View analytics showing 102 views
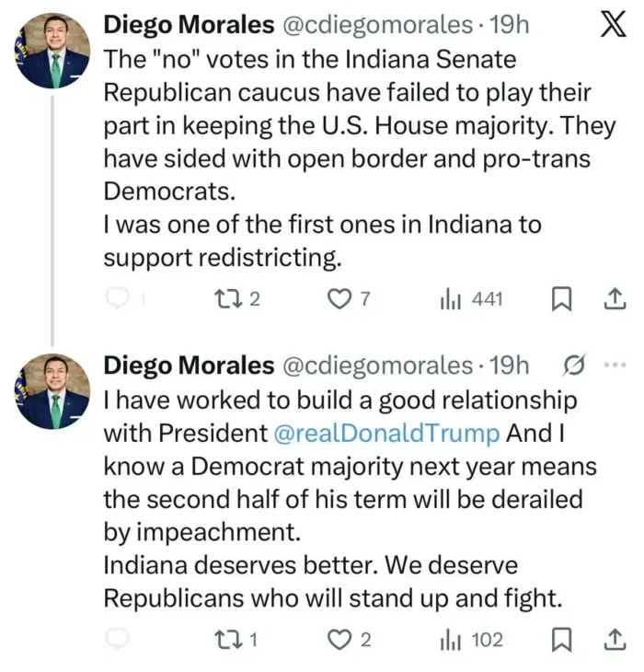 click(x=451, y=639)
